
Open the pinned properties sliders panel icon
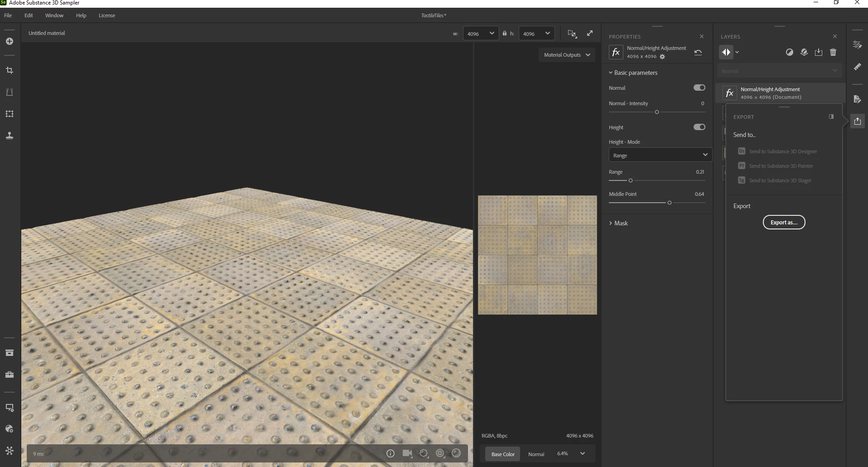(x=858, y=45)
